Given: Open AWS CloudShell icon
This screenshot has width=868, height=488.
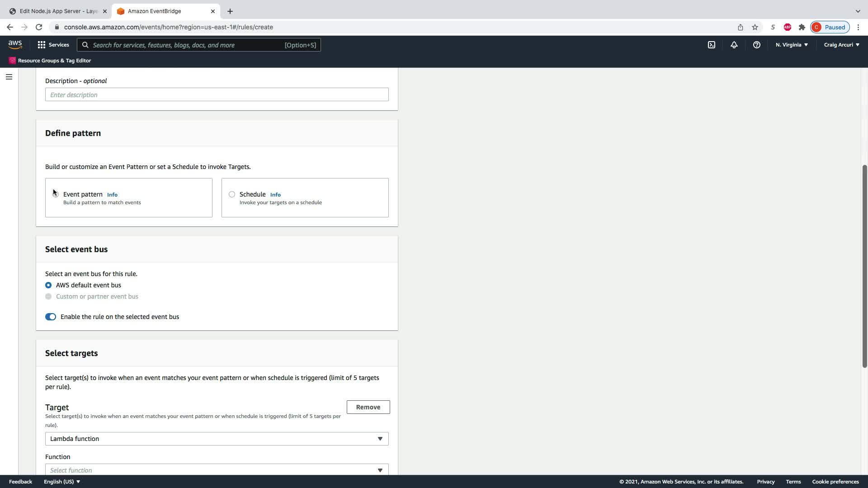Looking at the screenshot, I should [x=712, y=45].
